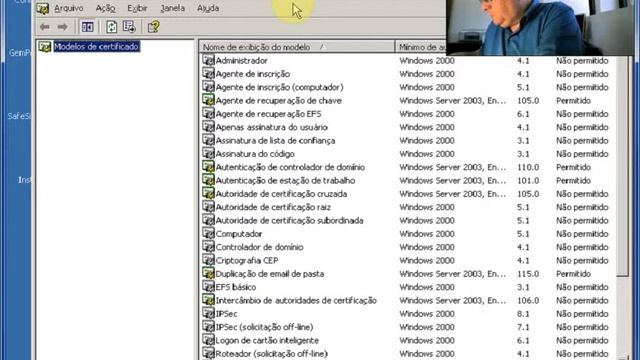Click the Duplicação de email de pasta icon
The image size is (640, 360).
coord(208,273)
